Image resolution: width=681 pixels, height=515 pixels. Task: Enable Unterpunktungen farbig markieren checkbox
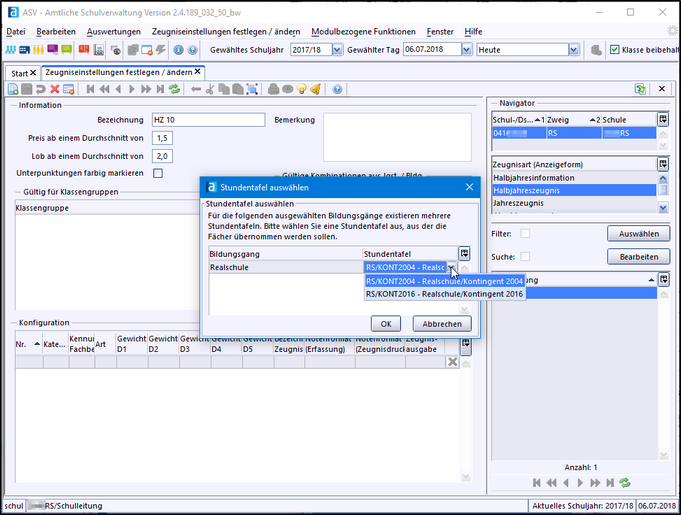pyautogui.click(x=158, y=173)
